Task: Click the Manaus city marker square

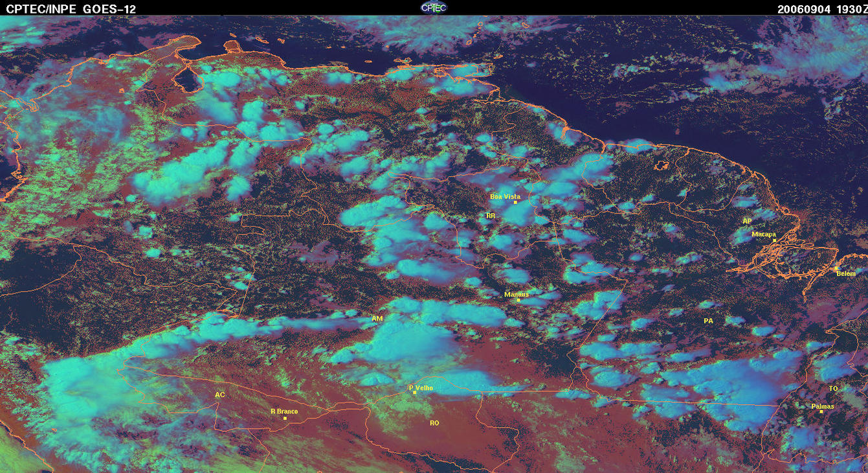Action: click(518, 300)
